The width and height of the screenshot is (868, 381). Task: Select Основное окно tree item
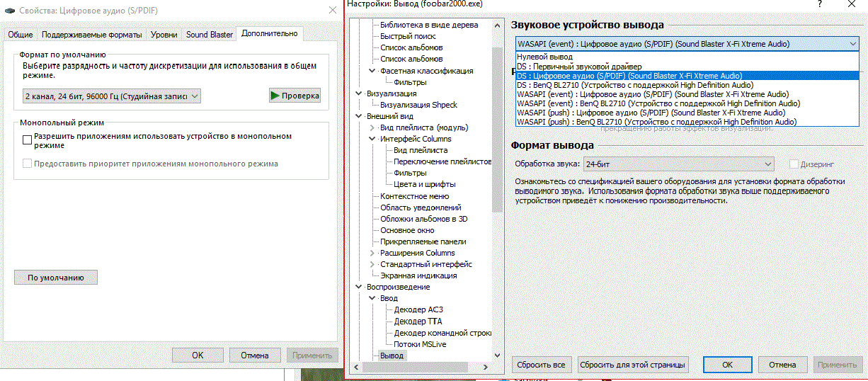coord(407,230)
